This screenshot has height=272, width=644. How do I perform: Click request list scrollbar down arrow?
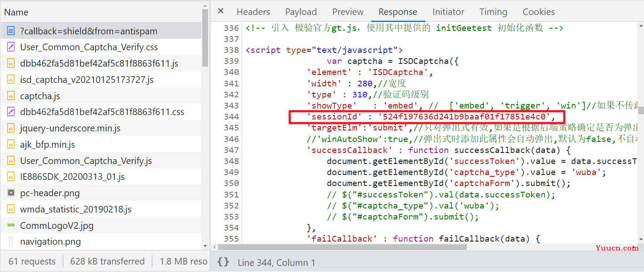coord(205,246)
